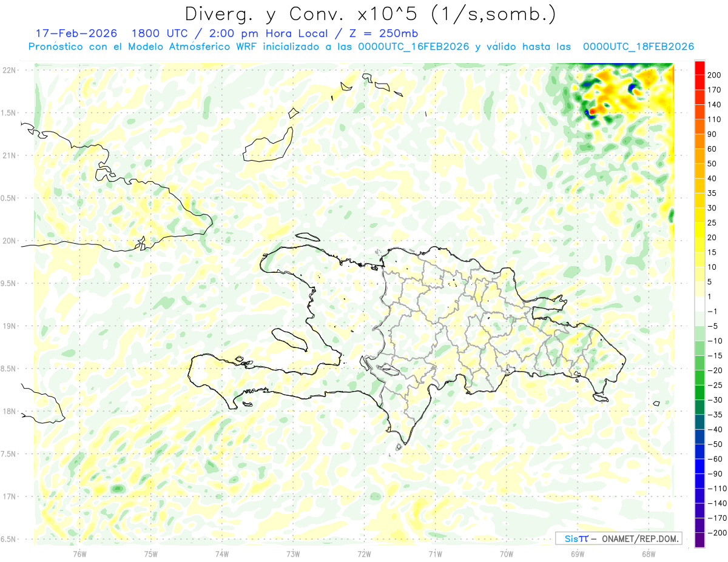Click the "19N" latitude label
The height and width of the screenshot is (562, 728).
pyautogui.click(x=10, y=326)
